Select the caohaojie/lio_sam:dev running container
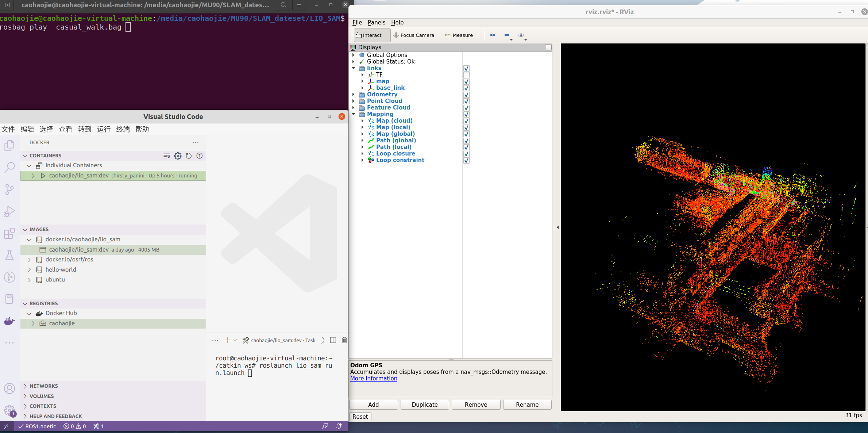This screenshot has height=433, width=868. click(x=113, y=176)
